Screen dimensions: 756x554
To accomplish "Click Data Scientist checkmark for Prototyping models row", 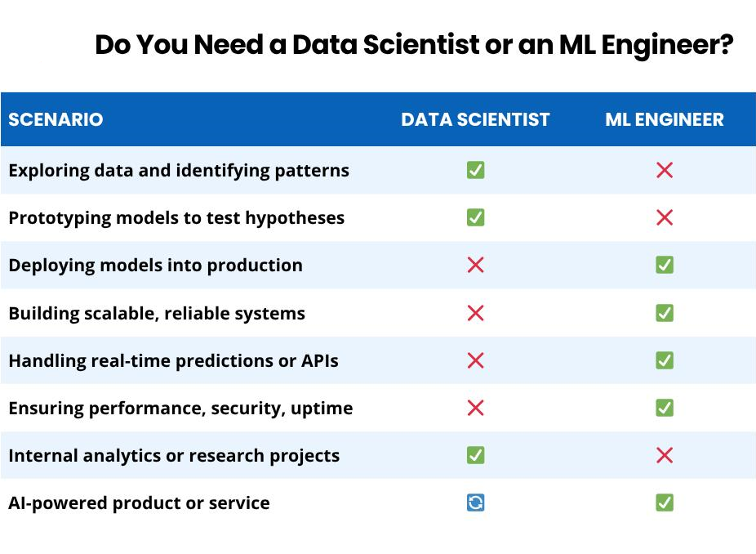I will 475,217.
